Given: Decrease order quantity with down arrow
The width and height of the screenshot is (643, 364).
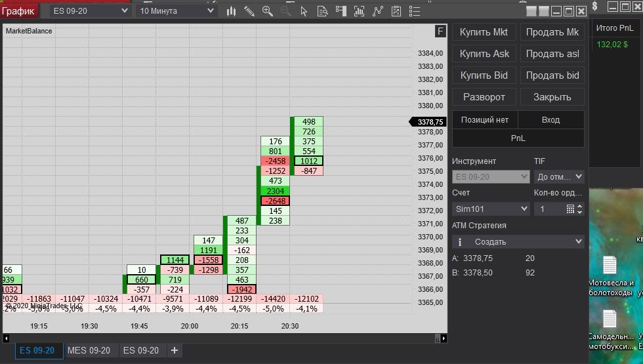Looking at the screenshot, I should (x=579, y=212).
